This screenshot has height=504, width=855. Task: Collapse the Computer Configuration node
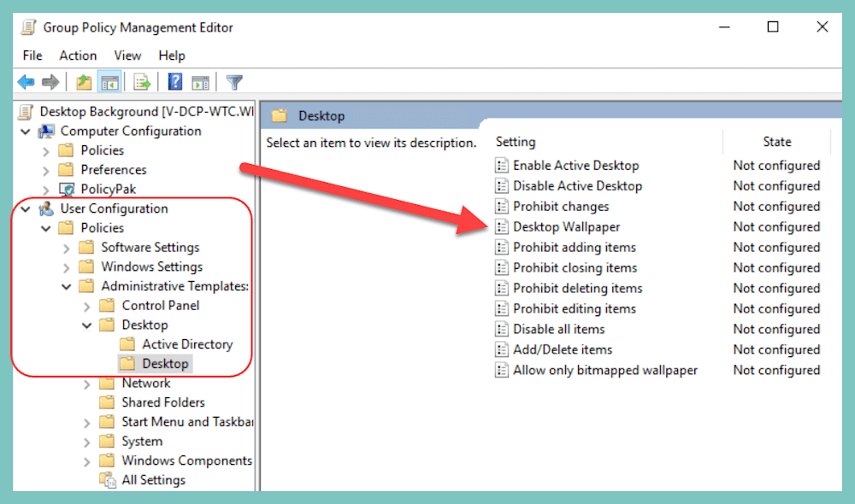(x=25, y=131)
